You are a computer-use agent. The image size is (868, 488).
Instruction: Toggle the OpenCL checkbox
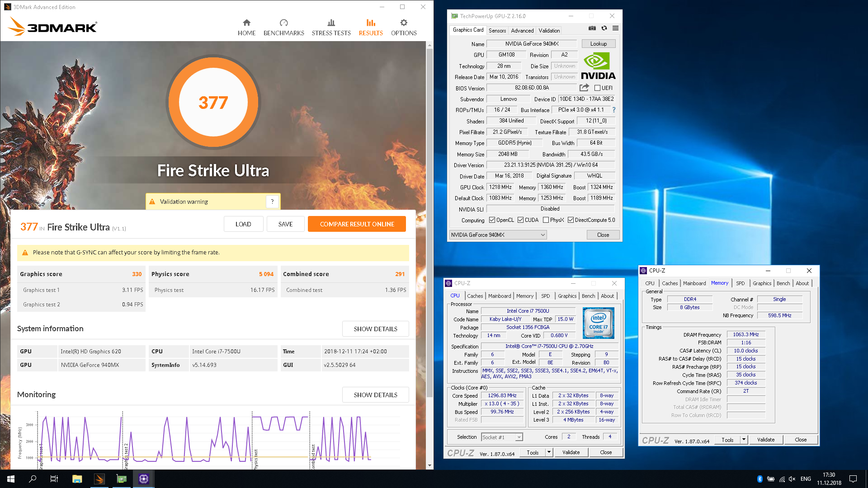coord(492,220)
